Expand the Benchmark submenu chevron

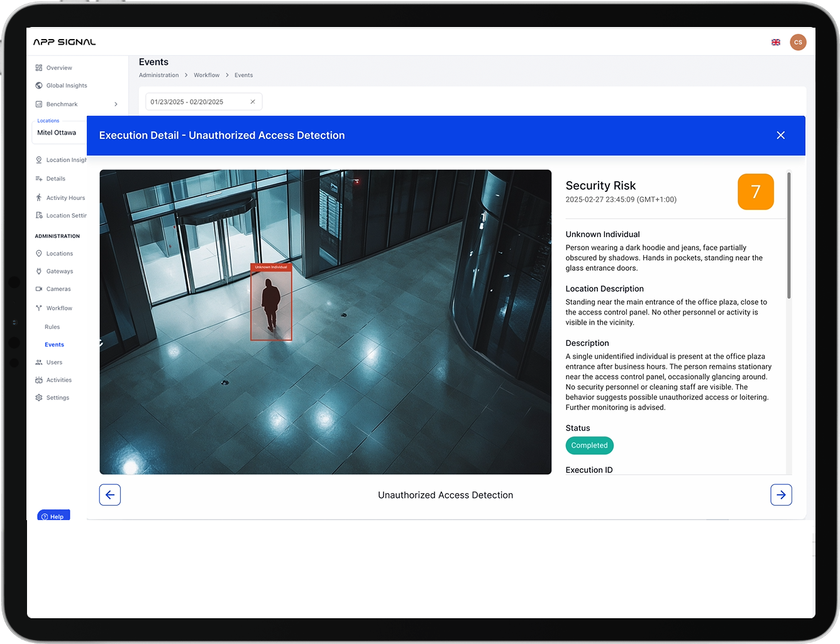coord(116,104)
